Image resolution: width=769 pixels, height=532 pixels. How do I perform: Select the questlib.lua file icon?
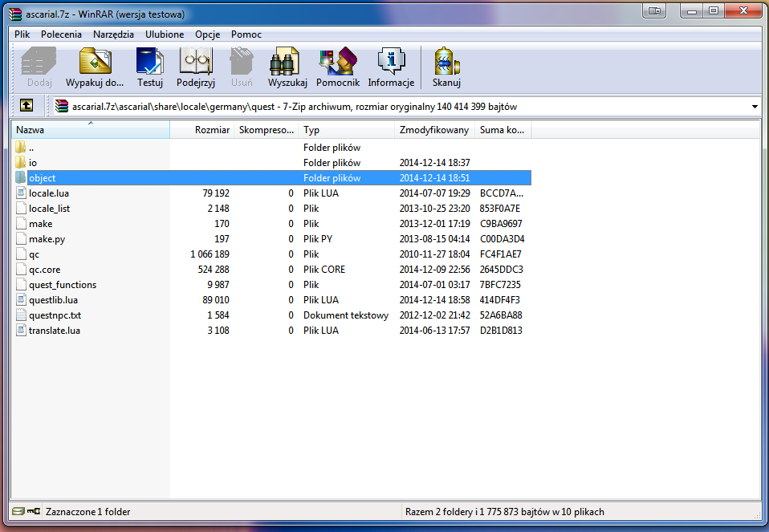click(21, 299)
